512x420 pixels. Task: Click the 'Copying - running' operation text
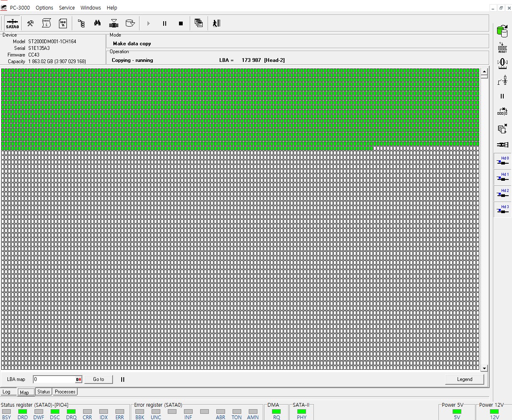132,60
